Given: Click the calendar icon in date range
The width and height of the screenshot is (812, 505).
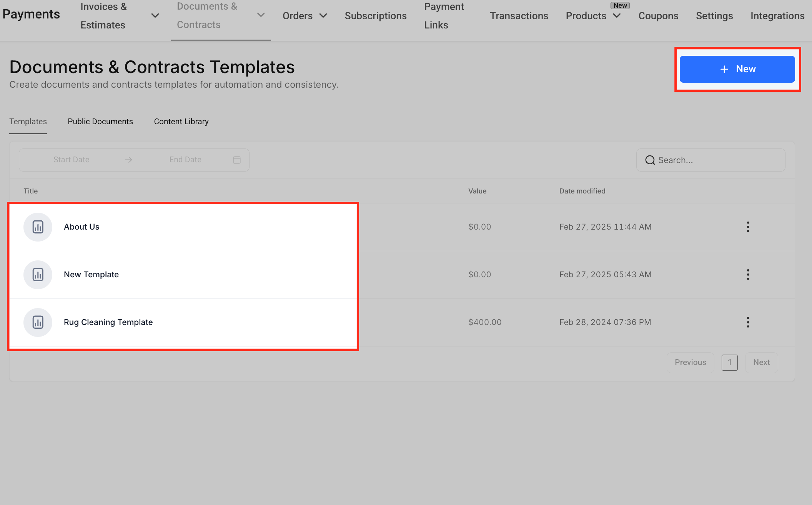Looking at the screenshot, I should (x=237, y=160).
